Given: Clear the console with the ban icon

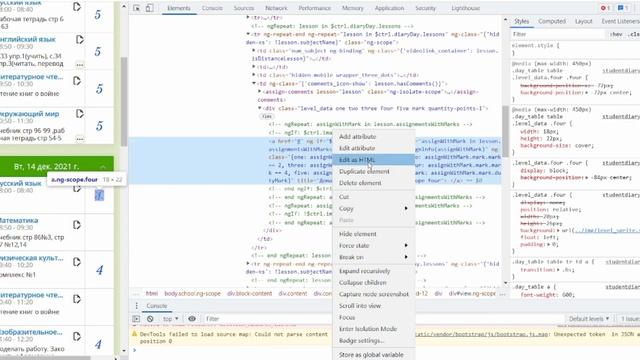Looking at the screenshot, I should pyautogui.click(x=150, y=319).
